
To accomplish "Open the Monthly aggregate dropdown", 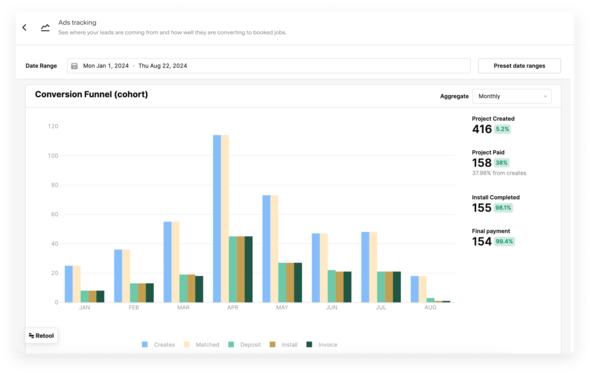I will 512,96.
